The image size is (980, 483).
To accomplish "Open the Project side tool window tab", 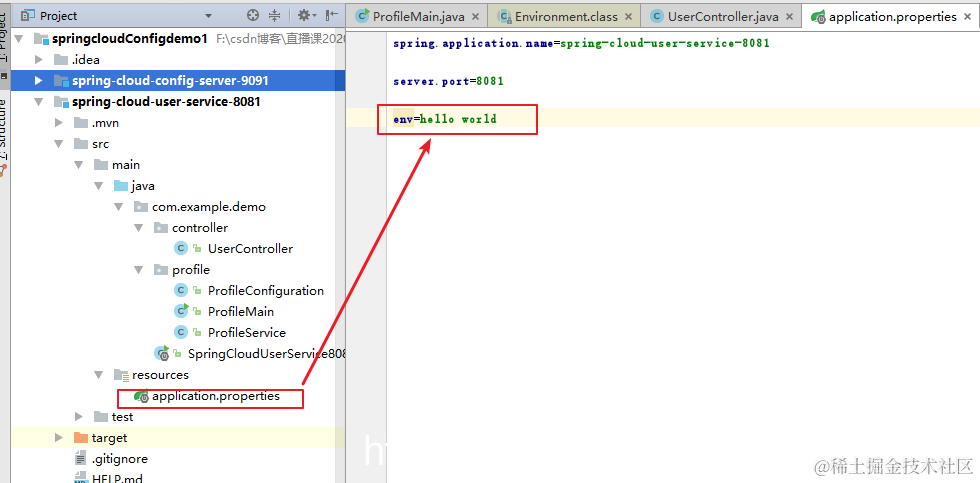I will tap(5, 37).
